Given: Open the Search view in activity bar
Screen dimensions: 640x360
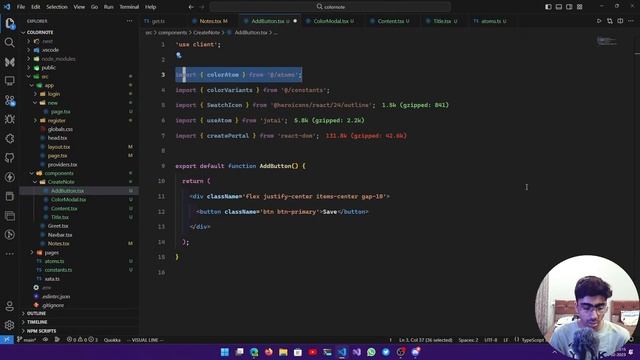Looking at the screenshot, I should coord(9,42).
